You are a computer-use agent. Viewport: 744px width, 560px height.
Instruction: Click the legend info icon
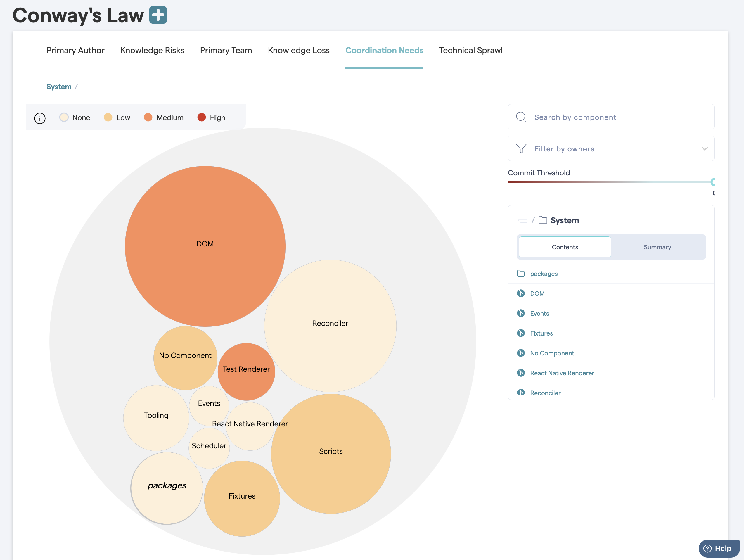pos(40,118)
